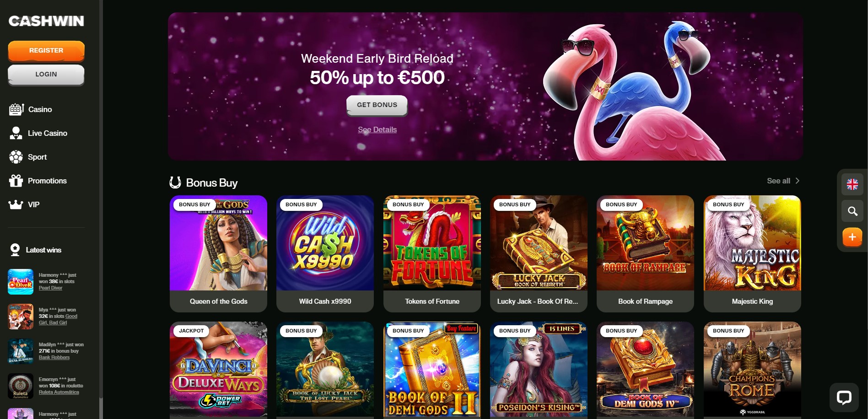Click the Live Casino dealer icon

[16, 133]
